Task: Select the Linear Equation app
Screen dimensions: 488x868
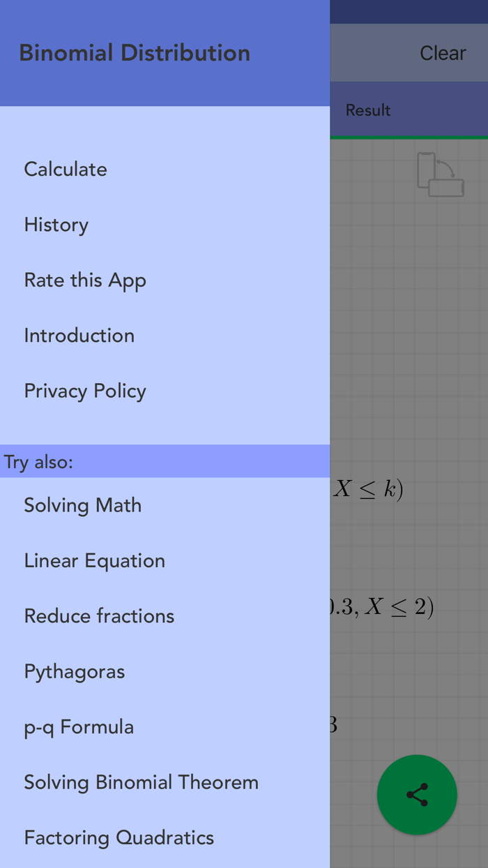Action: (94, 560)
